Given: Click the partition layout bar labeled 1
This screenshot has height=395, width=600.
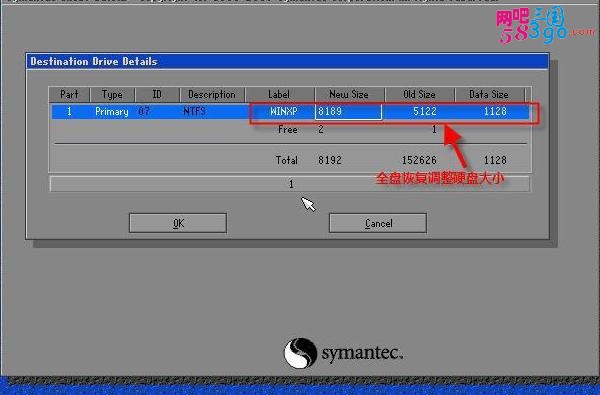Looking at the screenshot, I should 290,184.
